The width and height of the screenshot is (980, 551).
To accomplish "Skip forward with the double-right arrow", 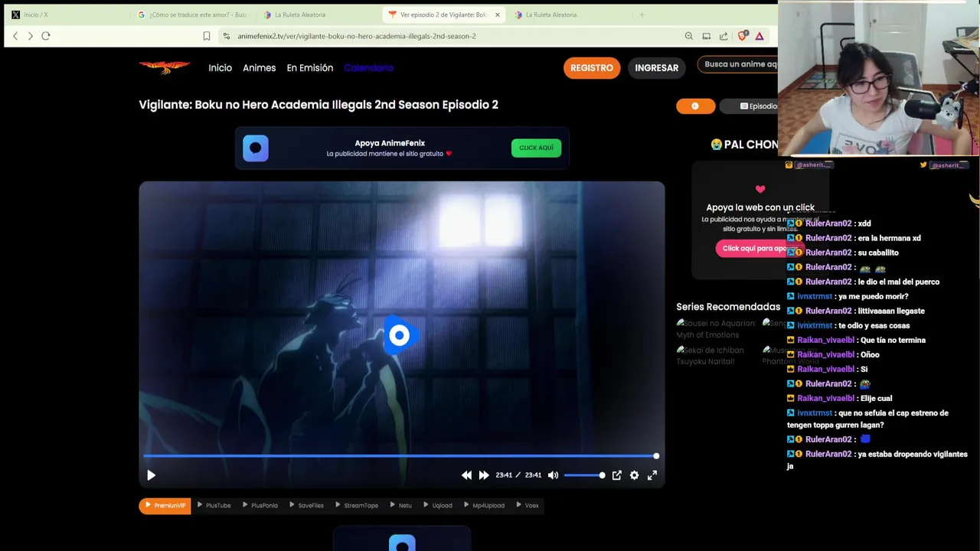I will [484, 475].
